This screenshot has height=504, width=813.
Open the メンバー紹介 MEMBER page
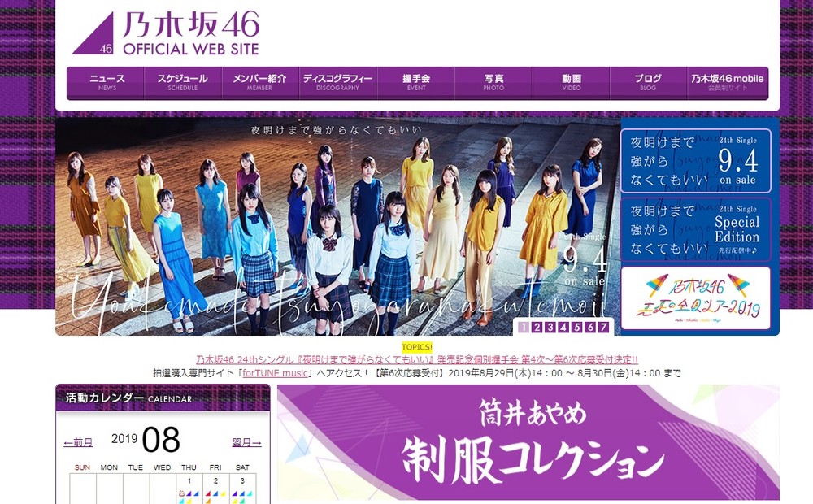pyautogui.click(x=259, y=80)
